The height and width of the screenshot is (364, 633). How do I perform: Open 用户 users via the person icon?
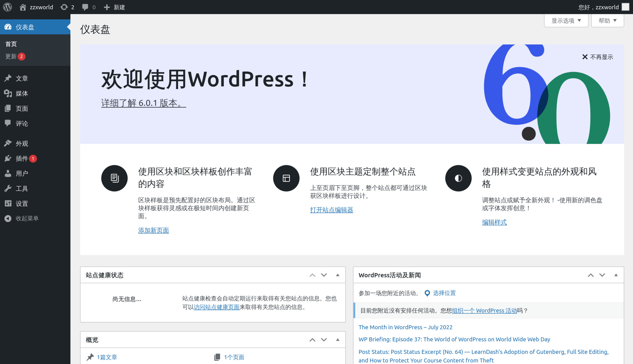[x=8, y=173]
